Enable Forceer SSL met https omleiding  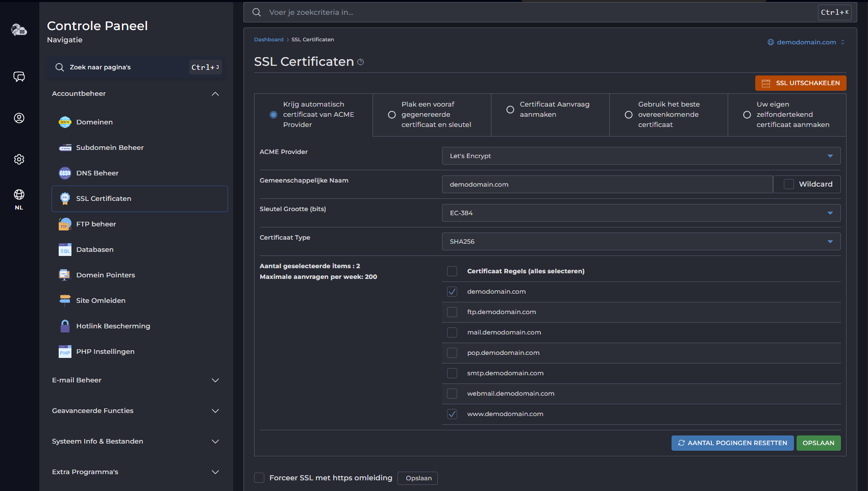[259, 478]
